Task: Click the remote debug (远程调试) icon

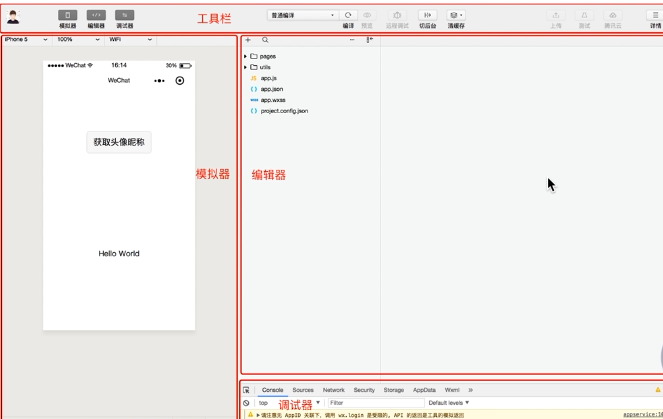Action: pos(397,15)
